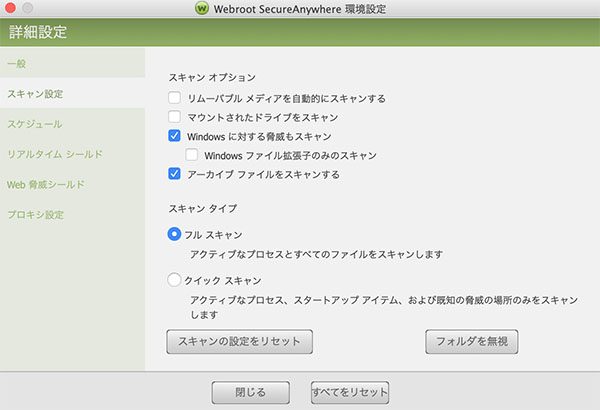The height and width of the screenshot is (410, 600).
Task: Click Webroot SecureAnywhere 環境設定 window title
Action: coord(300,8)
